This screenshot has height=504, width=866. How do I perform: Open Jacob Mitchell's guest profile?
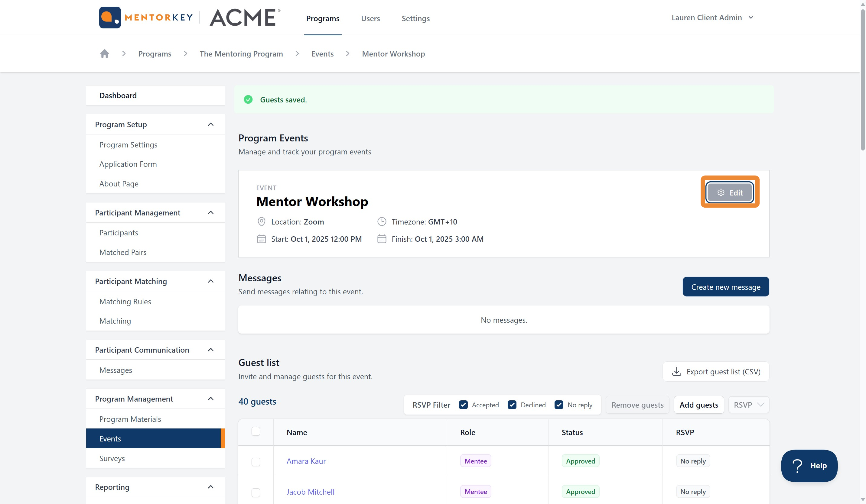click(310, 492)
